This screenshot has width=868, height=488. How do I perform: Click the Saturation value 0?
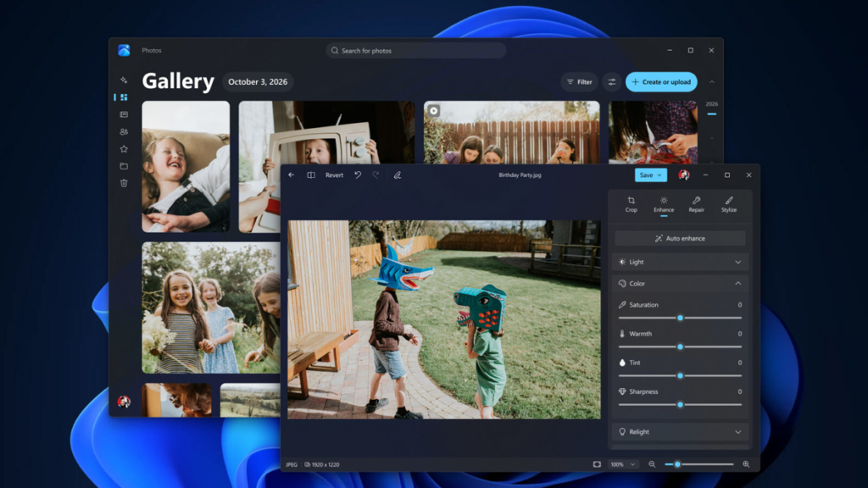(739, 305)
